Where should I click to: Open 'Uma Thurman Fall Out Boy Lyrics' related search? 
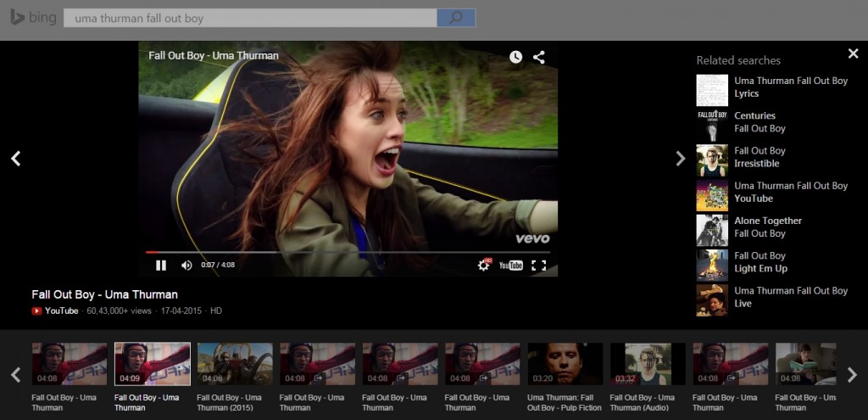point(791,87)
